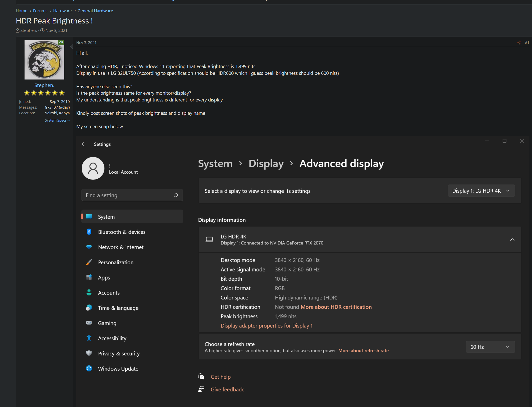Collapse the LG HDR 4K display information
Screen dimensions: 532x407
click(513, 239)
